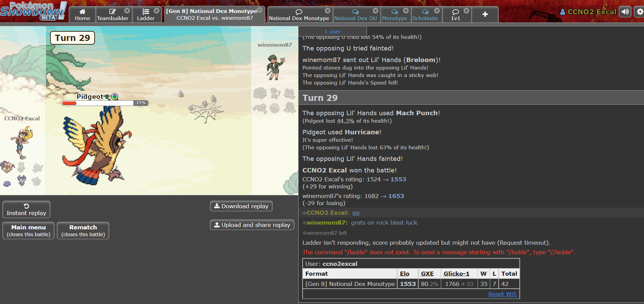The image size is (644, 304).
Task: Toggle sound with the speaker icon
Action: coord(625,12)
